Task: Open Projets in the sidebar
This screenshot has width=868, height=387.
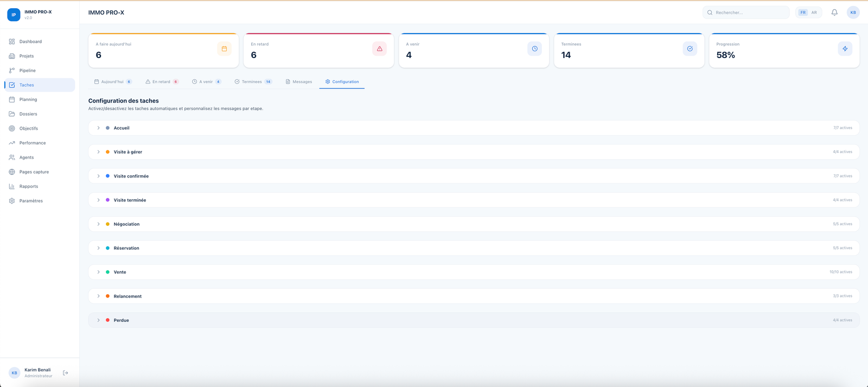Action: (39, 56)
